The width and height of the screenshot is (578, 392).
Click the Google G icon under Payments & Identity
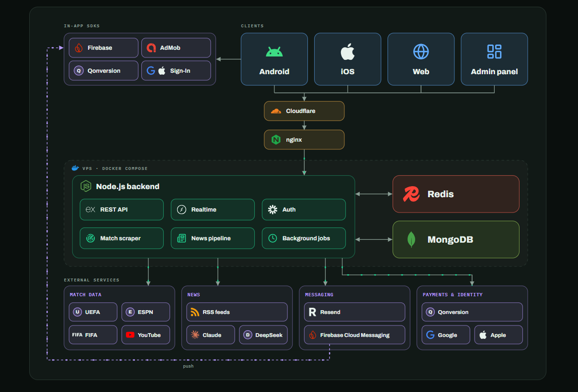click(x=430, y=335)
